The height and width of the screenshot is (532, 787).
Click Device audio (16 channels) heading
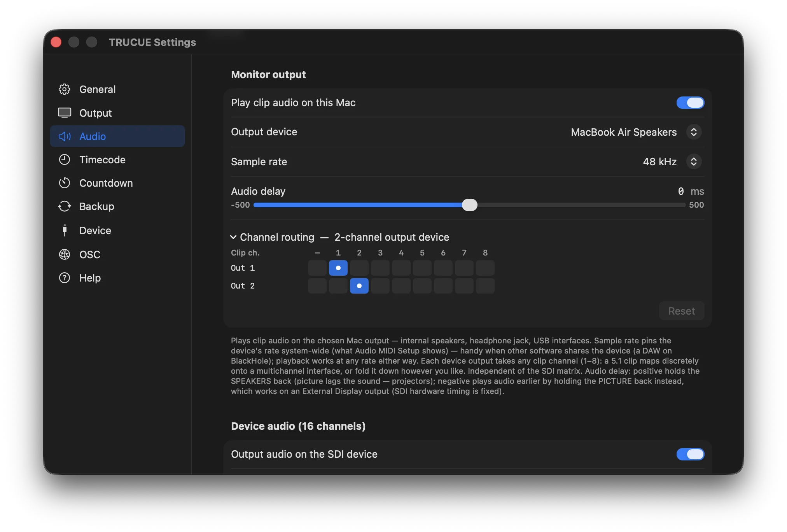point(298,426)
